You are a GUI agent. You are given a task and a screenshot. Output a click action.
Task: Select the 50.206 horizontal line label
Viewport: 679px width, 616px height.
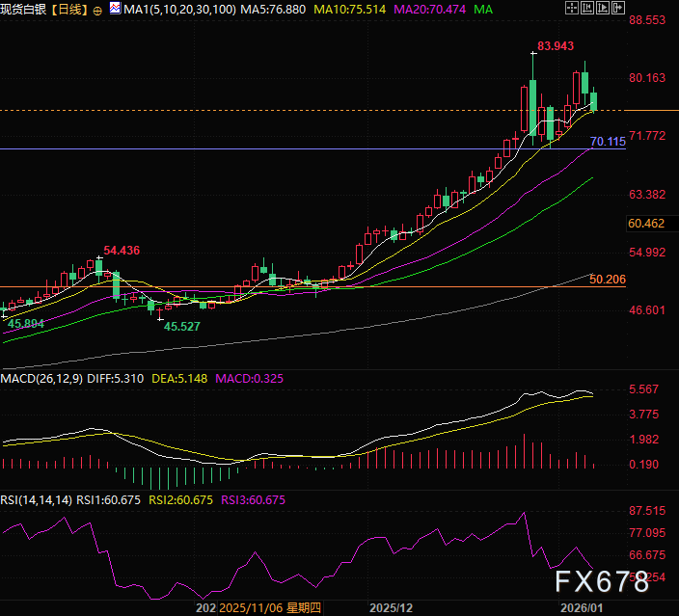tap(608, 279)
